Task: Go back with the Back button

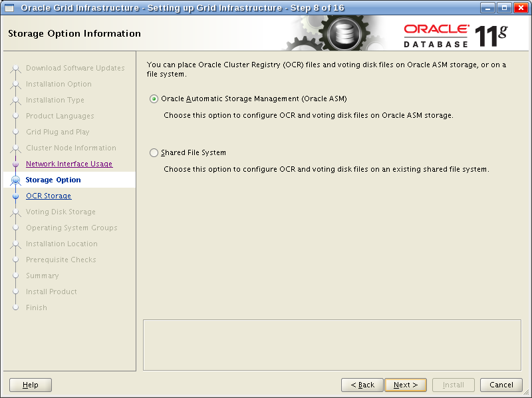Action: (x=362, y=385)
